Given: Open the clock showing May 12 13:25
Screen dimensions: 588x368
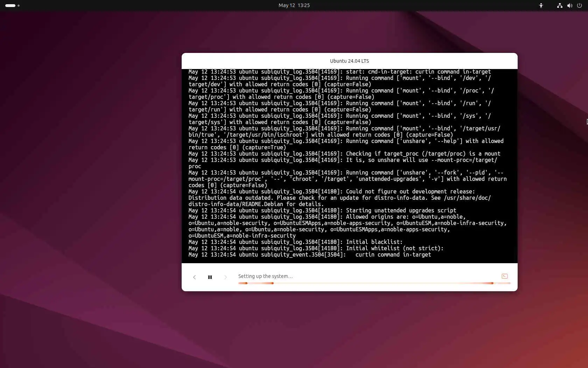Looking at the screenshot, I should point(294,5).
